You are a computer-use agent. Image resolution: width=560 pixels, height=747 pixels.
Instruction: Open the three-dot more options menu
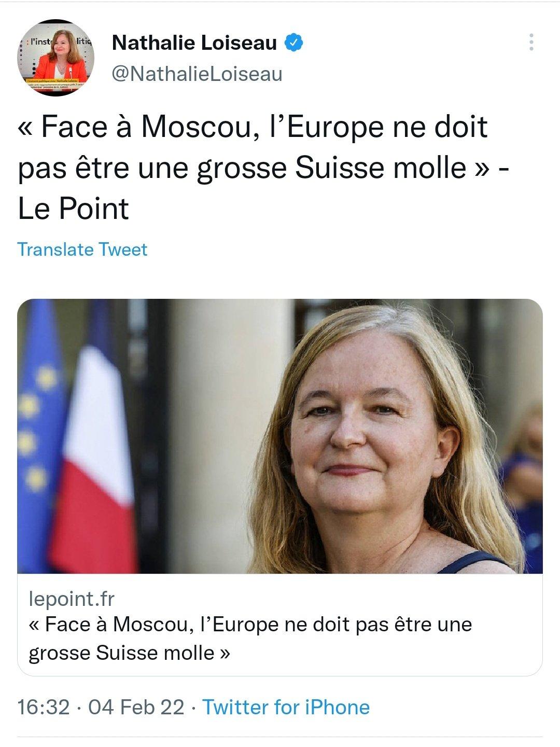click(x=531, y=42)
